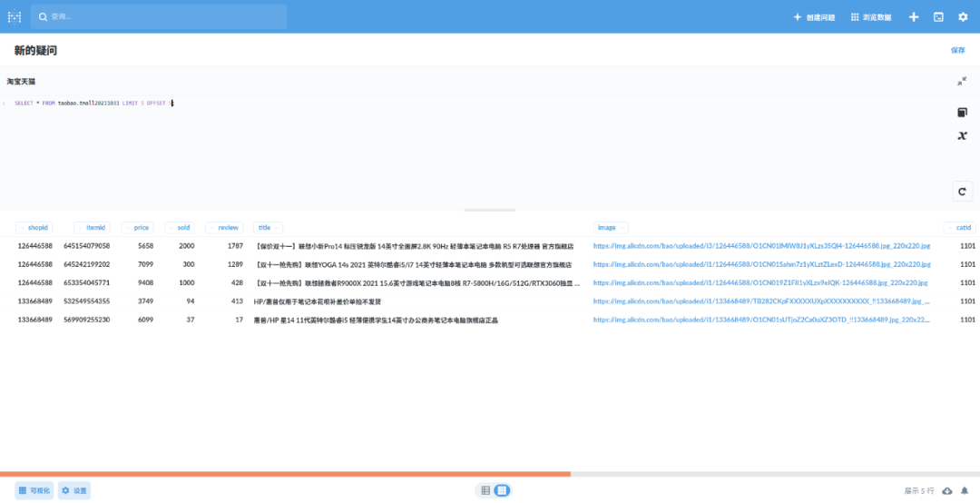
Task: Click the 可视化 visualization button
Action: click(34, 490)
